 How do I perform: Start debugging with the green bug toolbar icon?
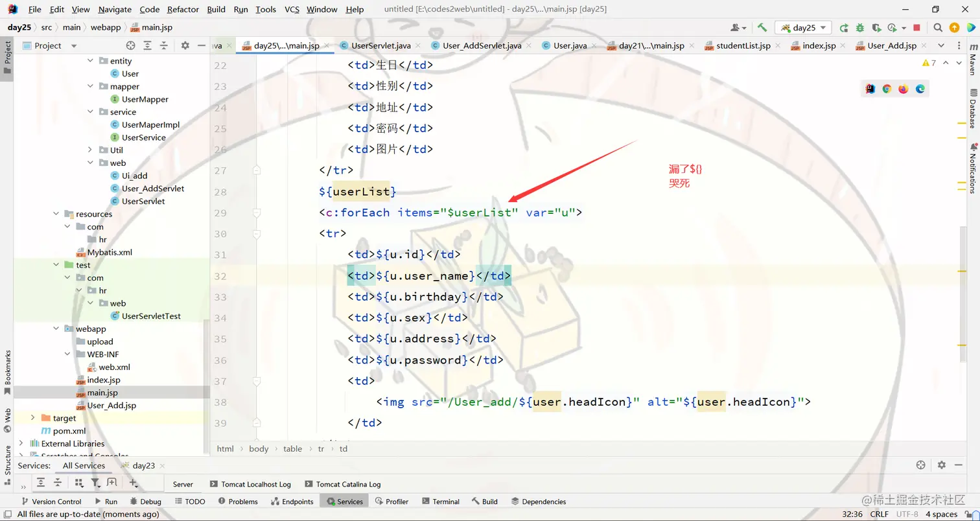pyautogui.click(x=860, y=28)
